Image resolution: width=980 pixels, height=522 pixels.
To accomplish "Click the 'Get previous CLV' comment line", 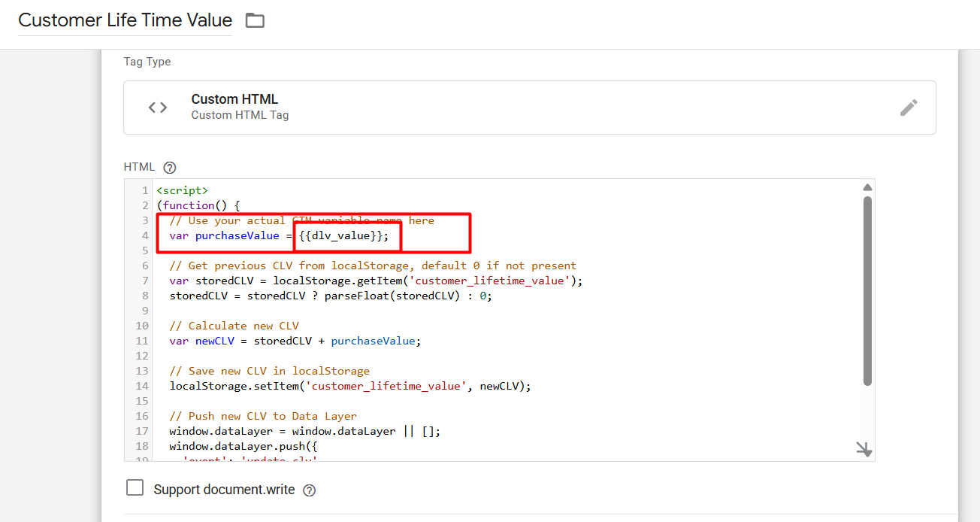I will (x=373, y=266).
